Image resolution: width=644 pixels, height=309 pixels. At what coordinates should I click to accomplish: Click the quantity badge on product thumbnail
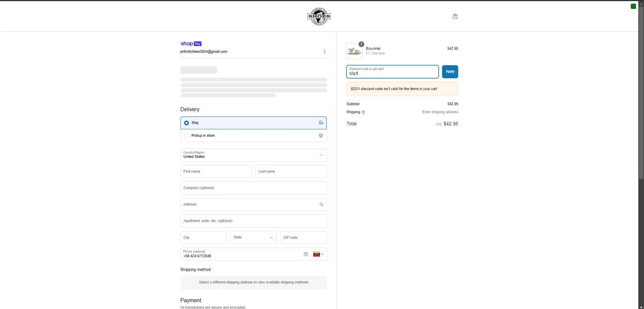361,44
